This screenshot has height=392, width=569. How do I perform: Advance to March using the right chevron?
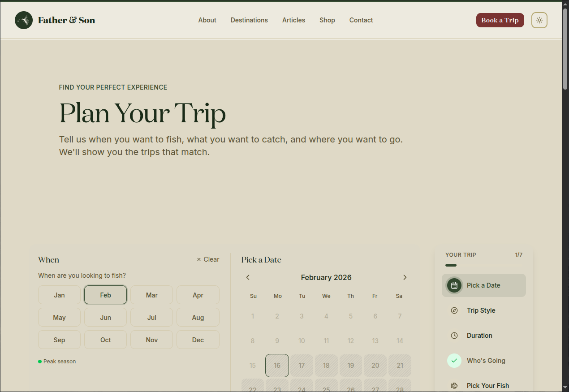[405, 277]
